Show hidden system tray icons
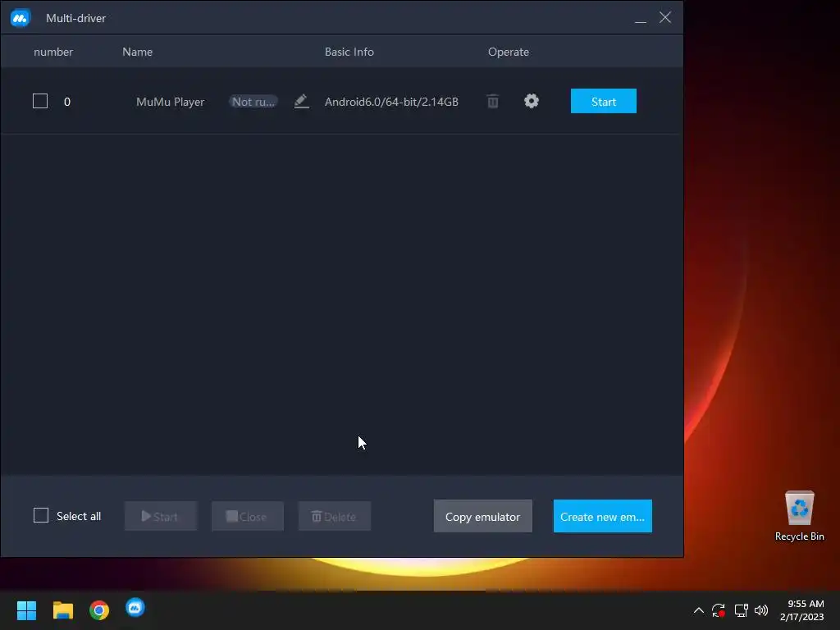This screenshot has width=840, height=630. 699,610
